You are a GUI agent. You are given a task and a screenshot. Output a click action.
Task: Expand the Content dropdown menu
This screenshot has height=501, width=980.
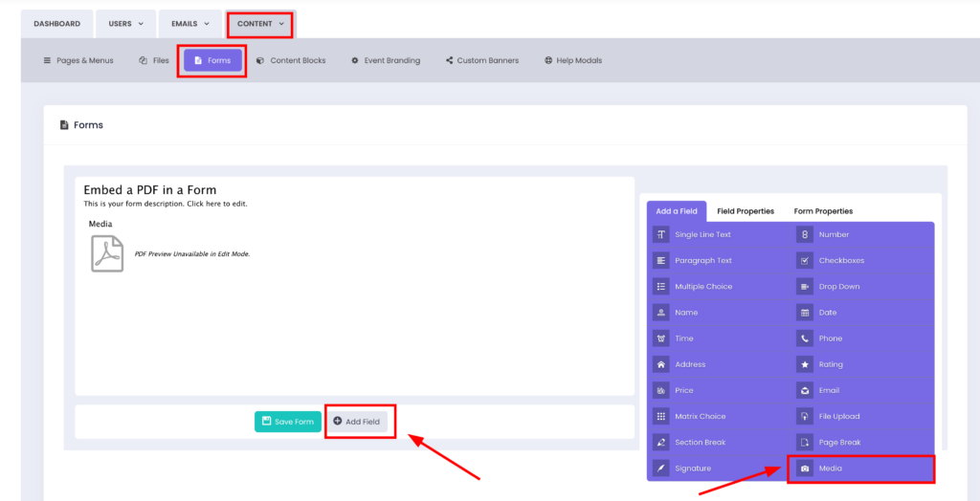click(x=260, y=24)
